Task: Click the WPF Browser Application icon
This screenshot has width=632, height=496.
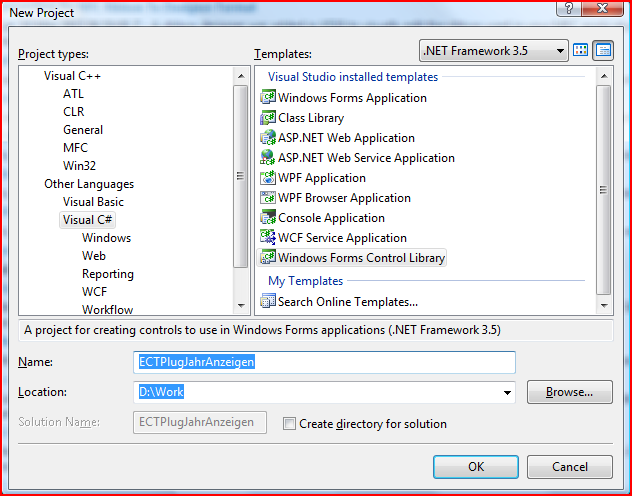Action: pos(268,197)
